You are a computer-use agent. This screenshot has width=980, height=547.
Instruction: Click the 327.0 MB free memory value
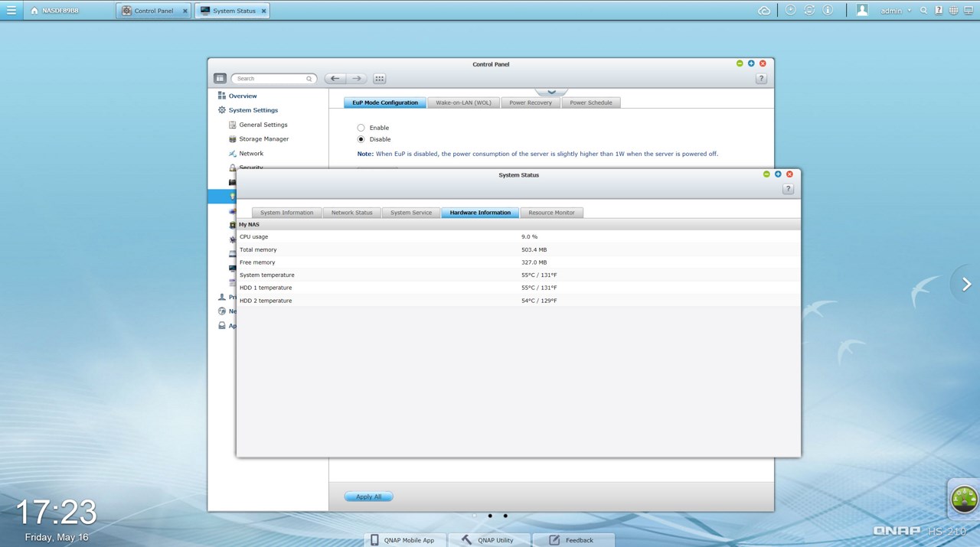[534, 262]
